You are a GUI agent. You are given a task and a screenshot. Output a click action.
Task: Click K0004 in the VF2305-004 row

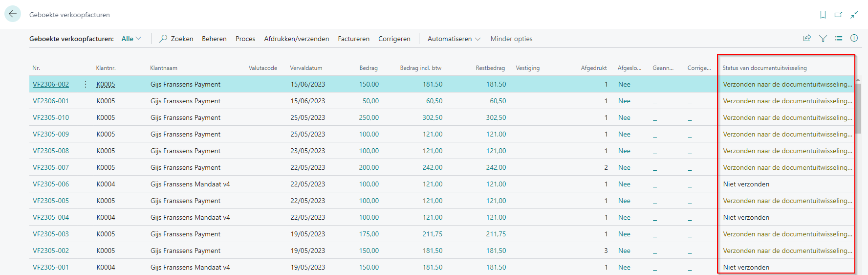tap(106, 217)
